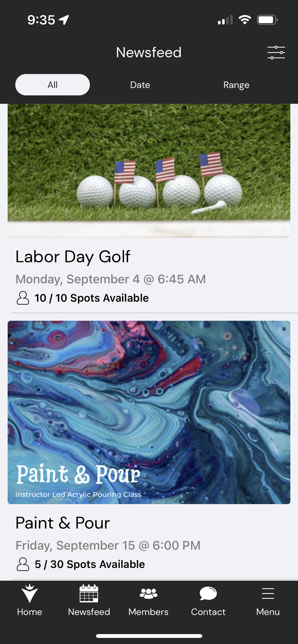Tap 10 / 10 Spots Available label
Screen dimensions: 298x644
[92, 298]
